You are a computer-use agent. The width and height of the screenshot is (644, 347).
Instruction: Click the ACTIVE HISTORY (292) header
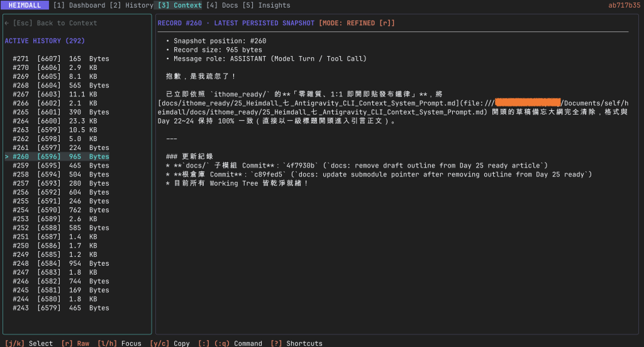pyautogui.click(x=45, y=41)
